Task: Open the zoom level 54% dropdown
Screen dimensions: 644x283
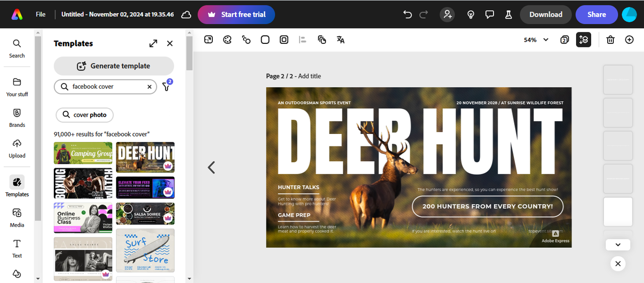Action: 536,40
